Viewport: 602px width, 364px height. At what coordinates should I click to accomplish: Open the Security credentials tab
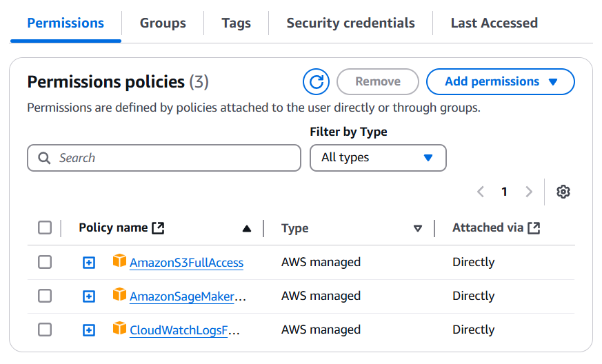point(350,23)
